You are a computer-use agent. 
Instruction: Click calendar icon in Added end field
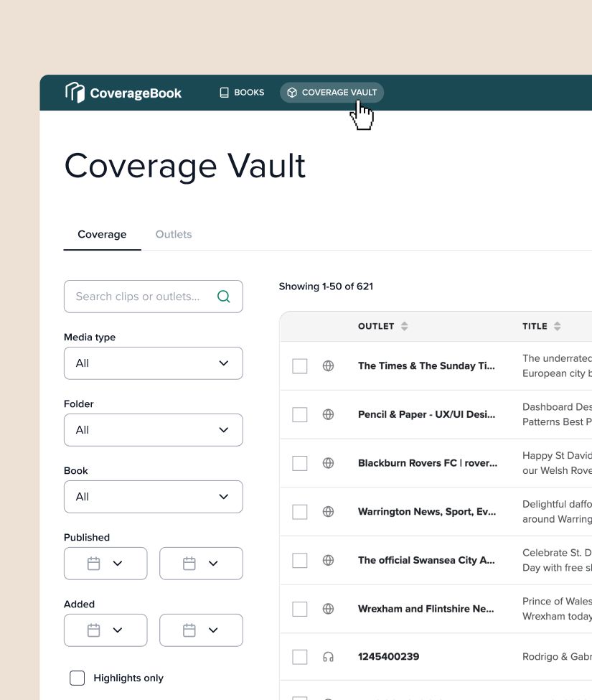[x=189, y=630]
